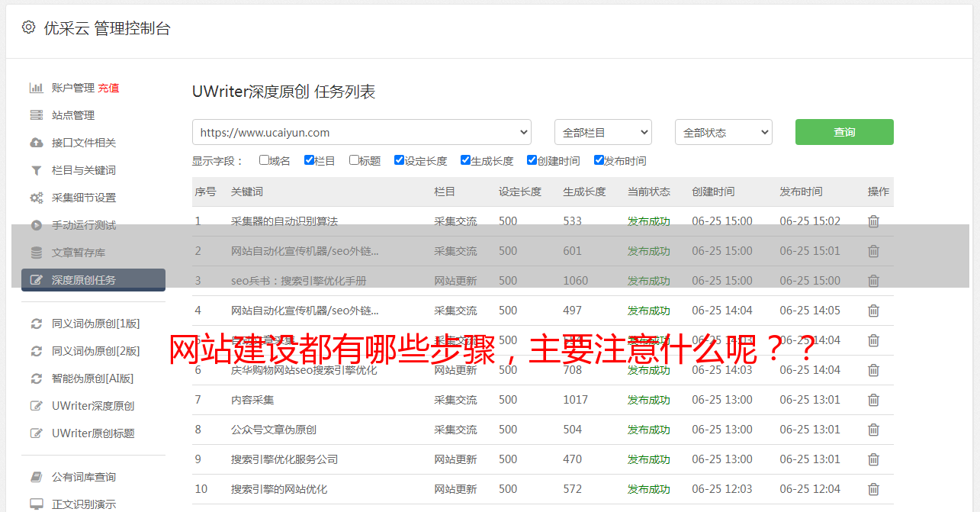Click the filter icon next to 栏目与关键词
Viewport: 980px width, 512px height.
coord(36,170)
